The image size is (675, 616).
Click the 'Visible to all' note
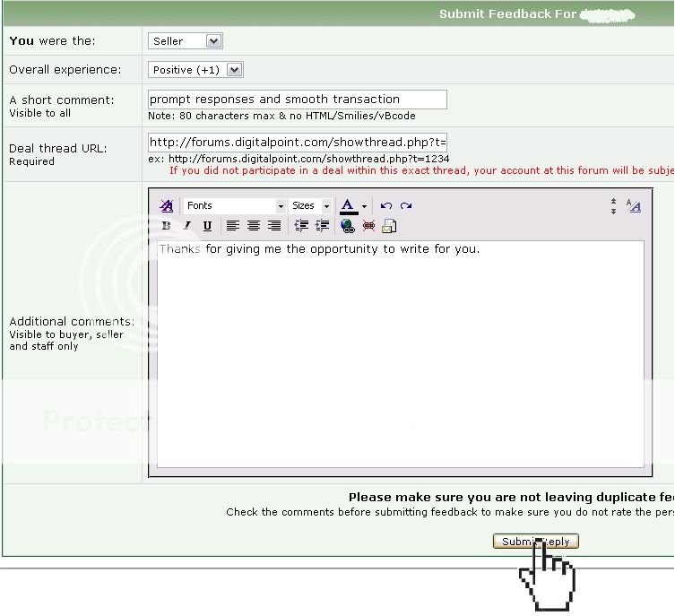39,113
